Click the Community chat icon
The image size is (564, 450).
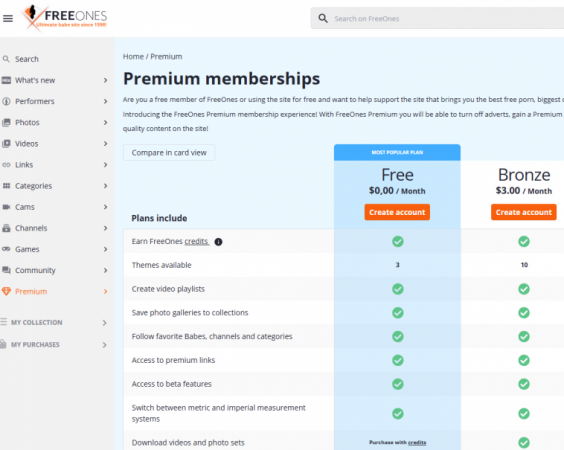(x=6, y=270)
